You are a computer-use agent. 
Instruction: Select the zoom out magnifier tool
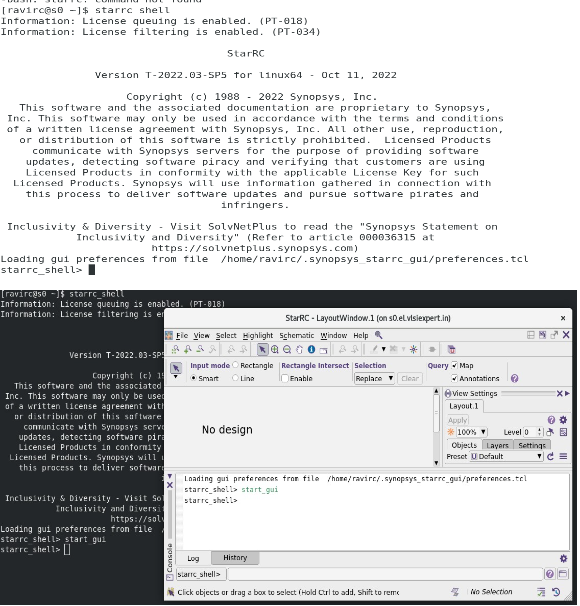(x=287, y=350)
